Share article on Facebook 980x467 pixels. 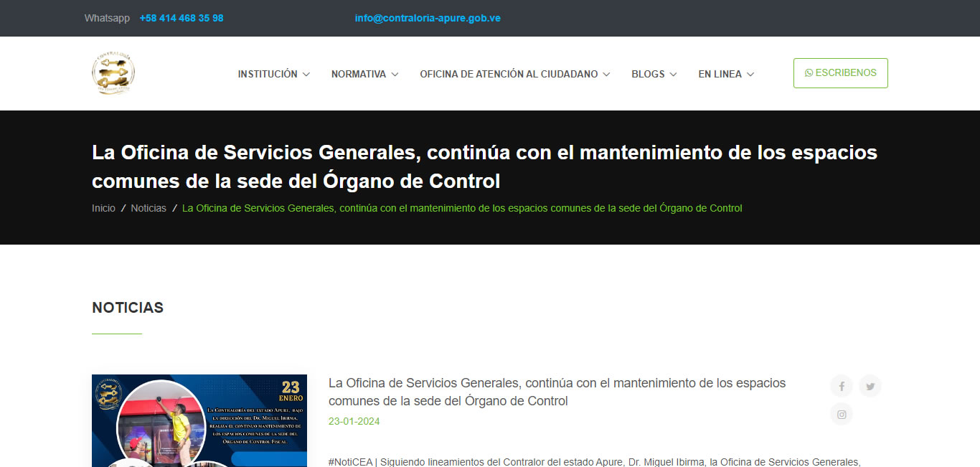(842, 386)
